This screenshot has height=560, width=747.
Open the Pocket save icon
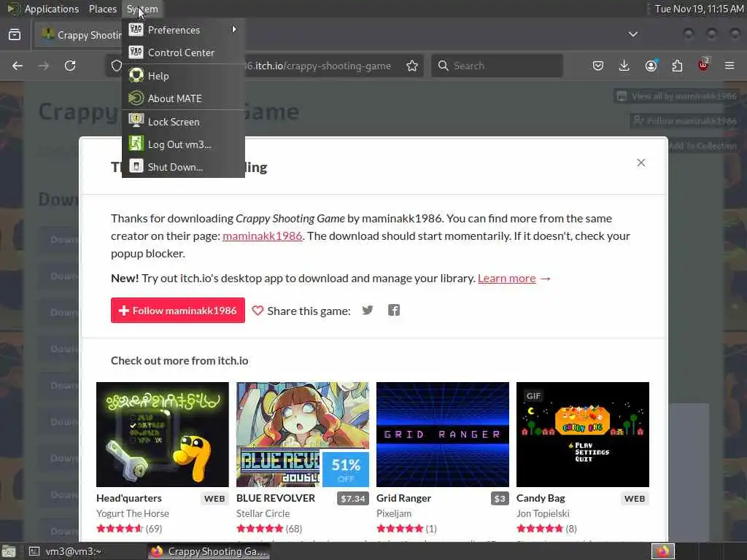click(598, 66)
